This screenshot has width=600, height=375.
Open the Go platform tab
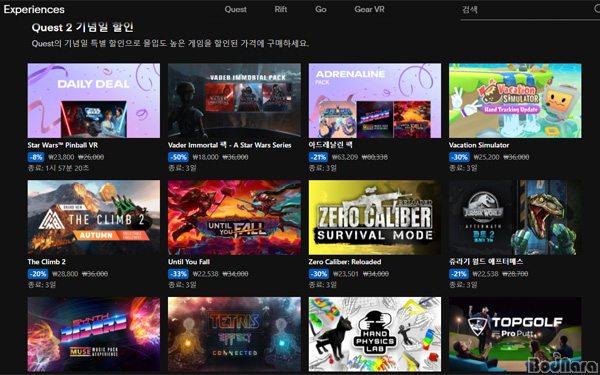pyautogui.click(x=321, y=9)
